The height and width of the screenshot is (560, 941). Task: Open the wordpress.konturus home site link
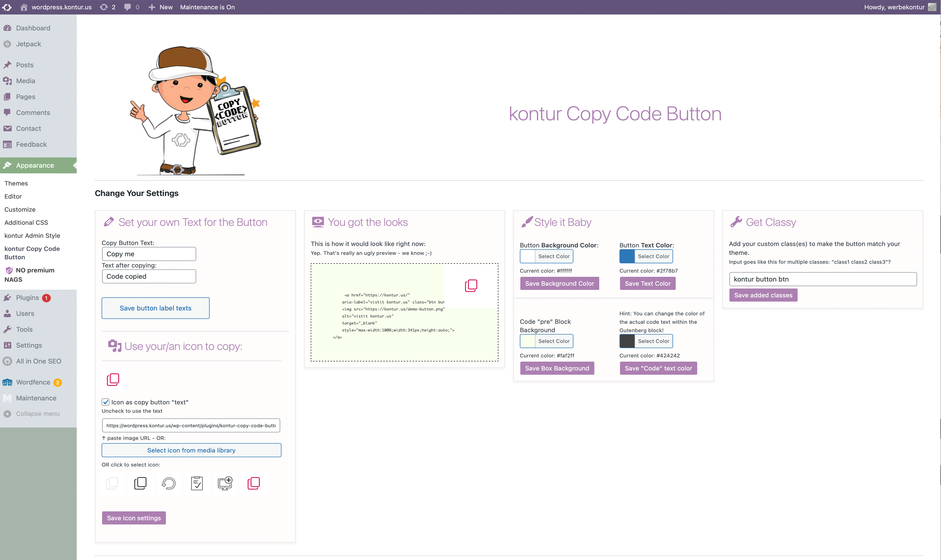point(56,7)
